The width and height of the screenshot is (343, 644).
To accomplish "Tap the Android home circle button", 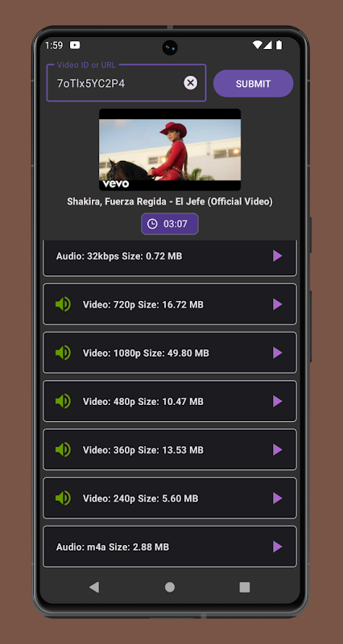I will pyautogui.click(x=170, y=588).
